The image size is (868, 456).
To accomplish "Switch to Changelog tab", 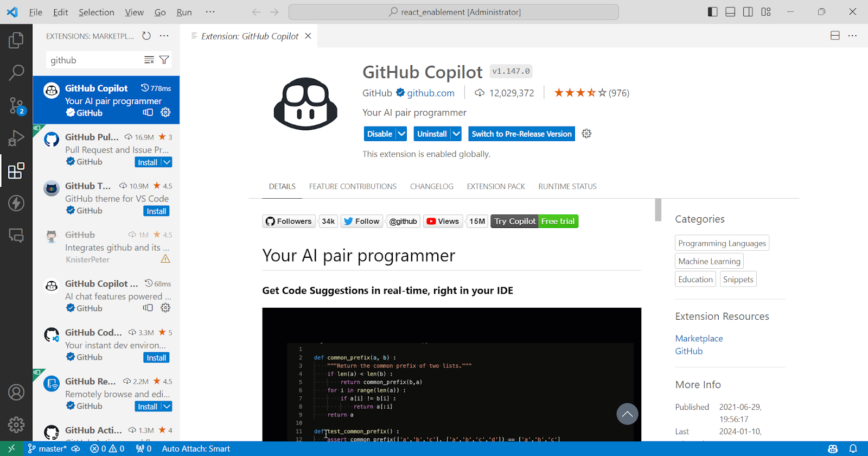I will (x=432, y=186).
